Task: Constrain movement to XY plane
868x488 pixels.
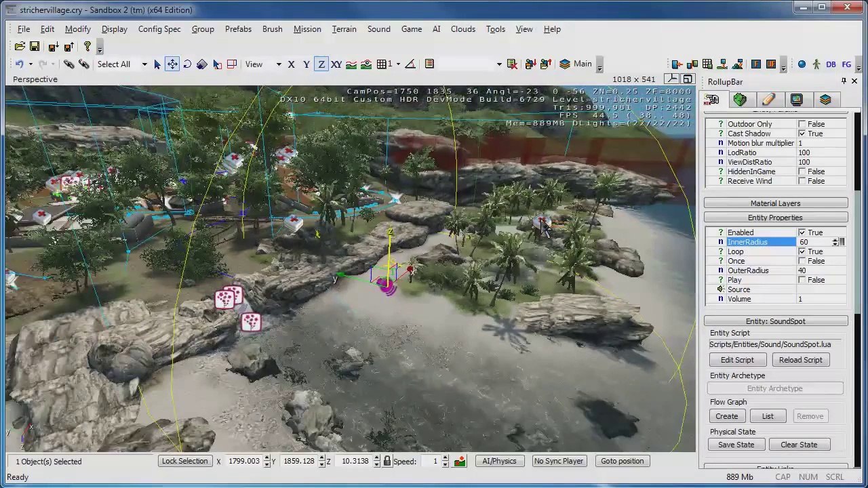Action: tap(336, 64)
